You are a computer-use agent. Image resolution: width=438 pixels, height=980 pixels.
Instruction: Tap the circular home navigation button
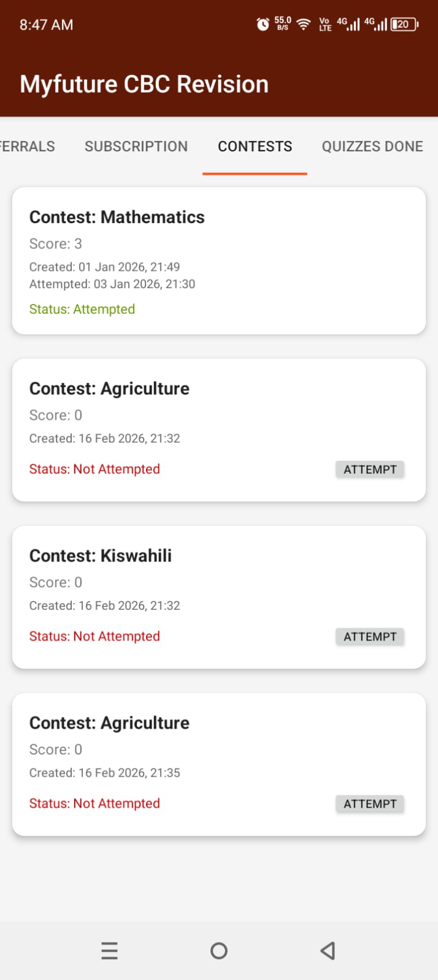[219, 951]
